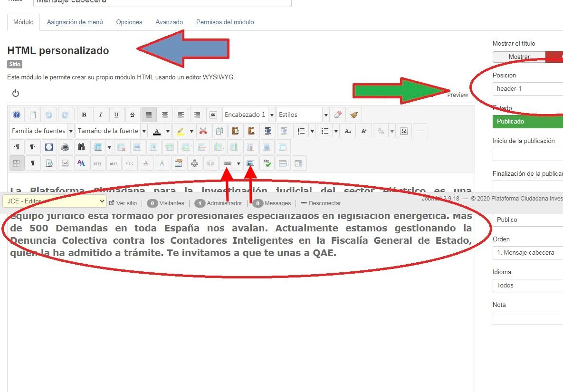Open the Idioma Todos dropdown
Viewport: 563px width, 392px height.
point(528,286)
